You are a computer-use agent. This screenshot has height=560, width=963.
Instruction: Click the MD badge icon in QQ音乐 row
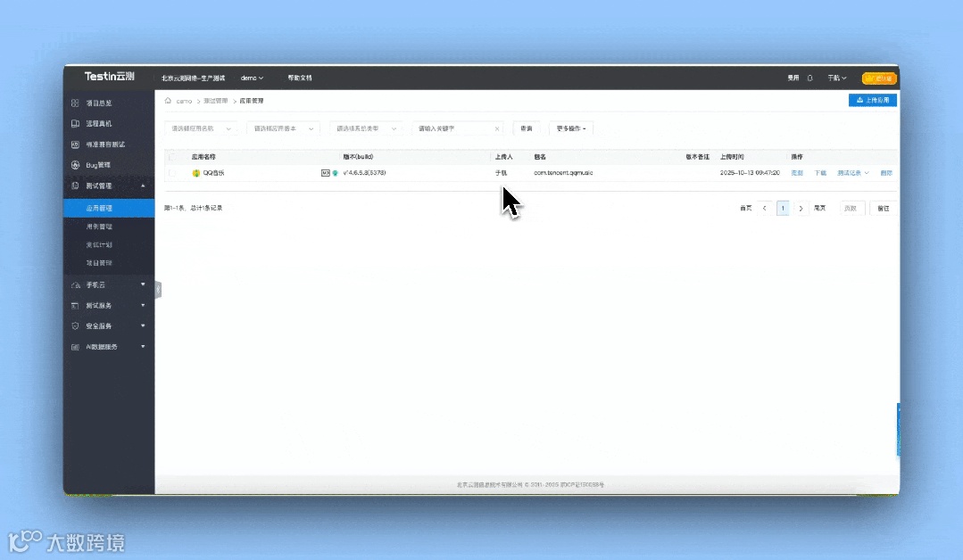click(326, 173)
